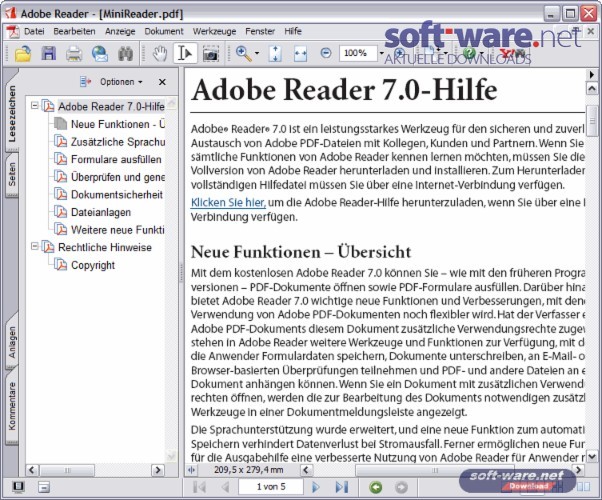This screenshot has width=602, height=500.
Task: Click the document scroll up arrow
Action: 592,89
